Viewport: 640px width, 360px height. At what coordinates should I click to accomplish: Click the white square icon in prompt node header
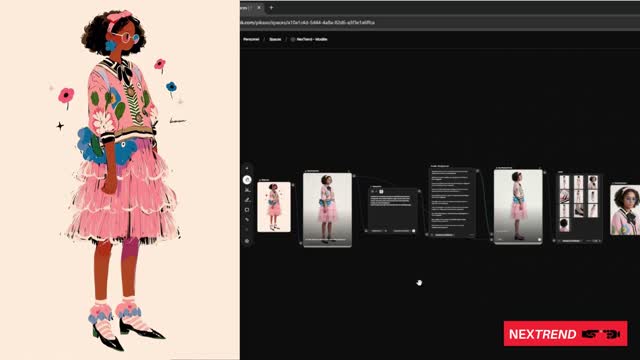tap(381, 191)
